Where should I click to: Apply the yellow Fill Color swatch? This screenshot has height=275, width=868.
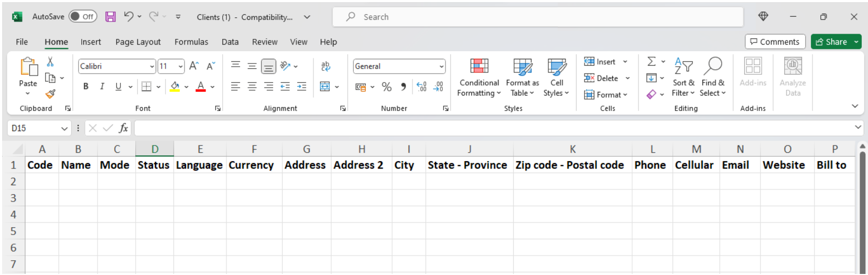pos(175,87)
